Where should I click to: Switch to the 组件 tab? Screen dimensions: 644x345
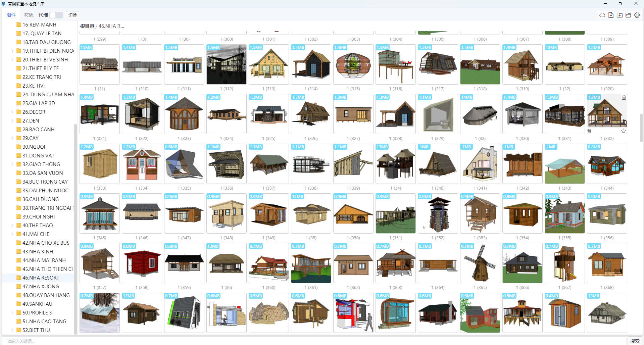point(11,15)
